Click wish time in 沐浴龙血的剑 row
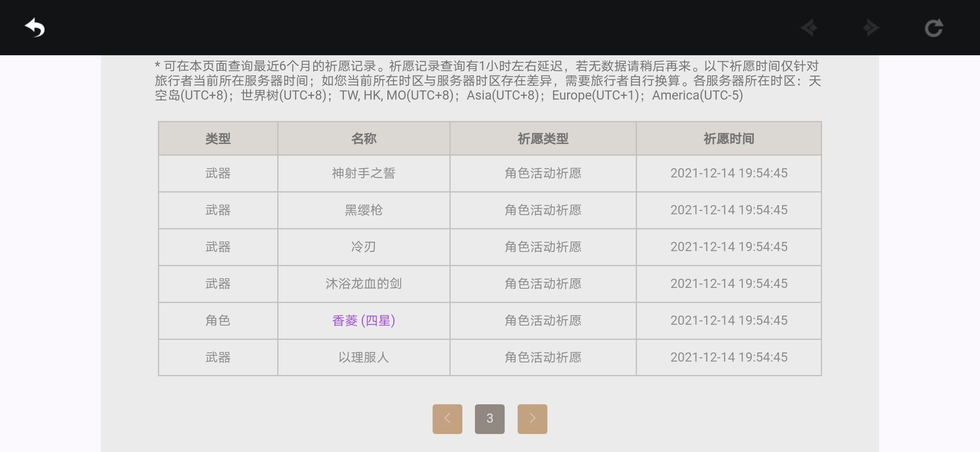Screen dimensions: 980x452 (729, 284)
